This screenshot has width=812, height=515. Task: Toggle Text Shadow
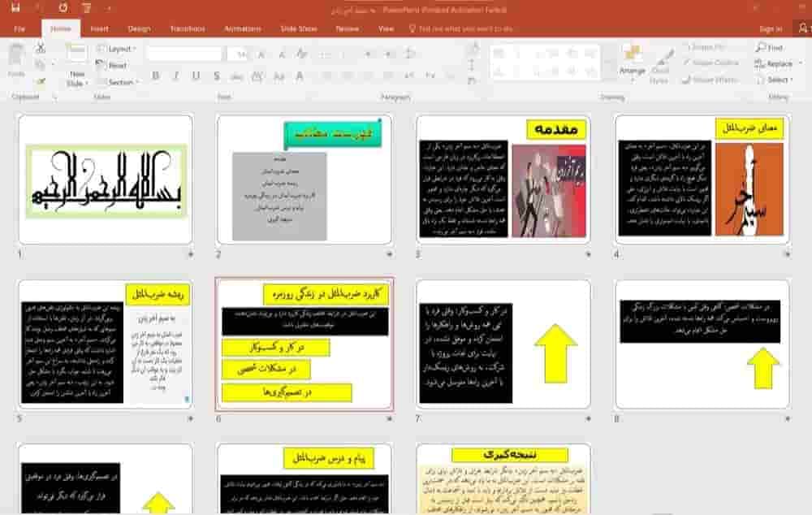click(x=217, y=76)
